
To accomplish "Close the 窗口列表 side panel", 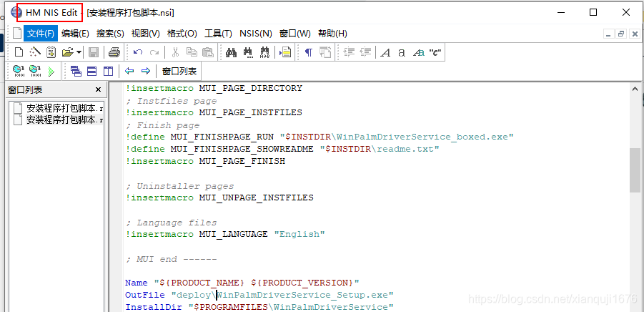I will pyautogui.click(x=98, y=89).
